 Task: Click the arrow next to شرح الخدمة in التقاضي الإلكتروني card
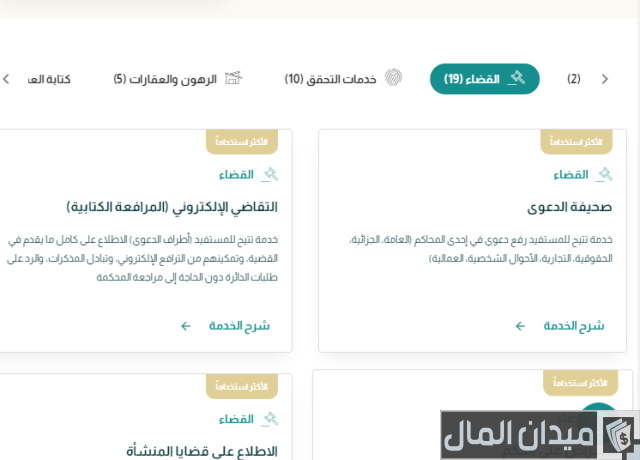(x=186, y=326)
